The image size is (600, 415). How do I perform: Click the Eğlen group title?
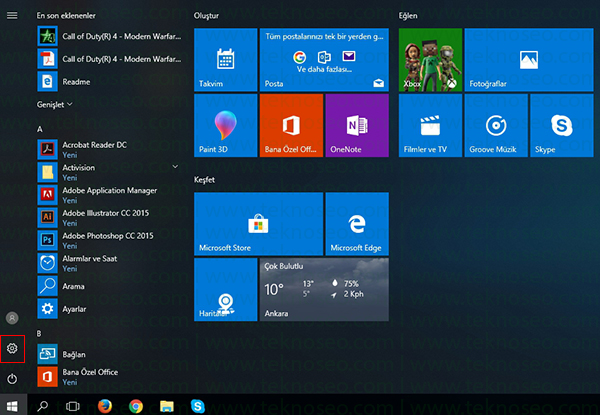408,16
